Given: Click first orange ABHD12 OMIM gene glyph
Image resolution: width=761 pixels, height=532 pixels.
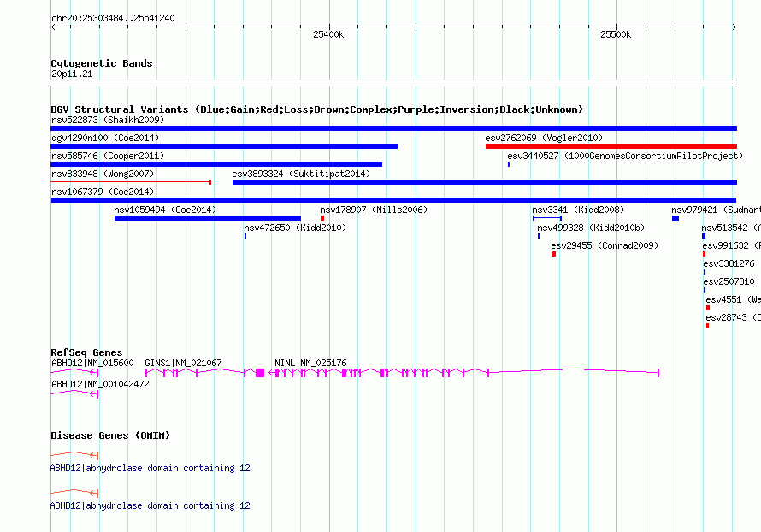Looking at the screenshot, I should coord(74,455).
